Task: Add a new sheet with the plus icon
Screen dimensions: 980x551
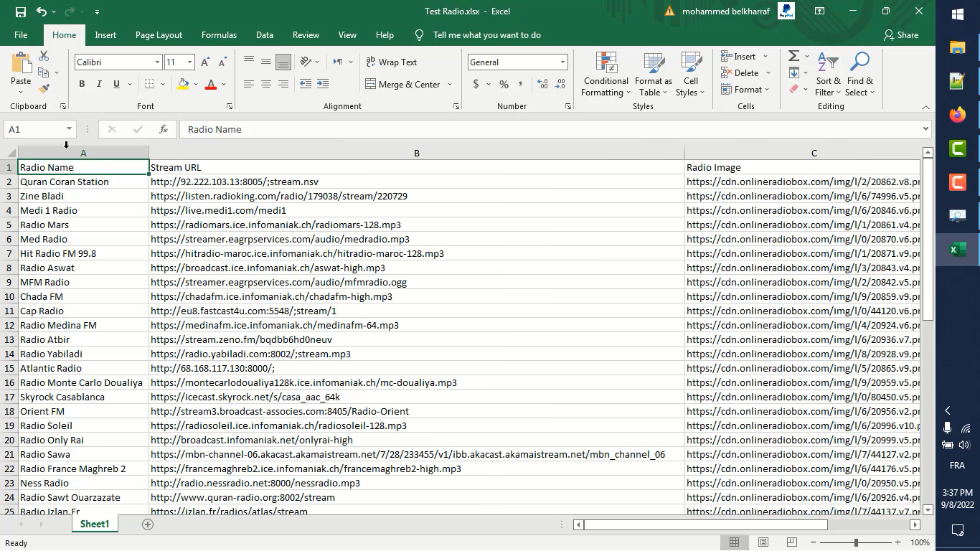Action: [x=148, y=524]
